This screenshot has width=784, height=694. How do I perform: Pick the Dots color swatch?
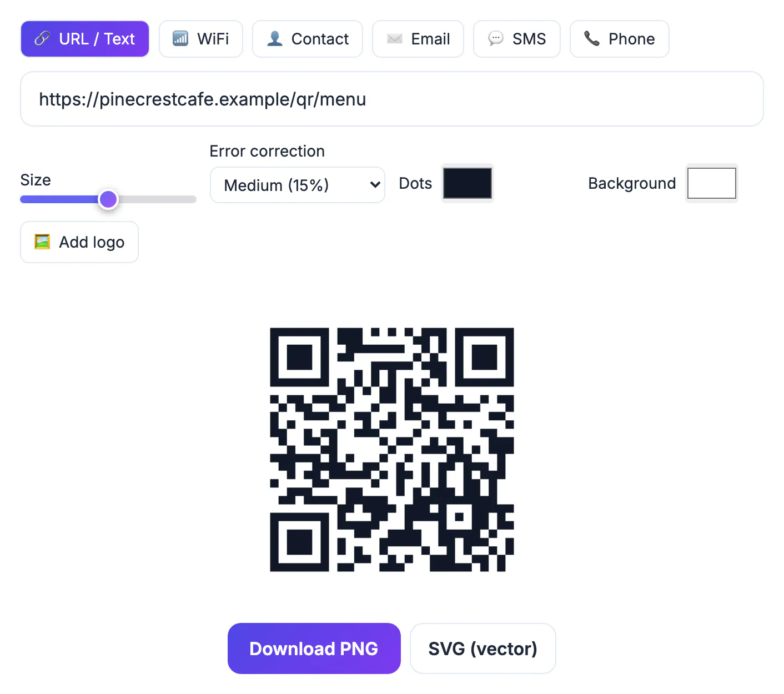pyautogui.click(x=468, y=183)
